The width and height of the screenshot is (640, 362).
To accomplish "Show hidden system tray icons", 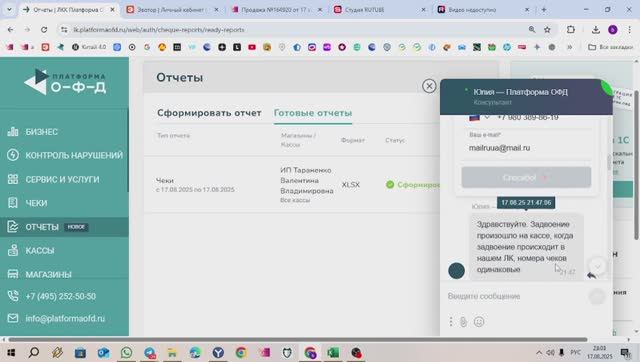I will pyautogui.click(x=539, y=353).
